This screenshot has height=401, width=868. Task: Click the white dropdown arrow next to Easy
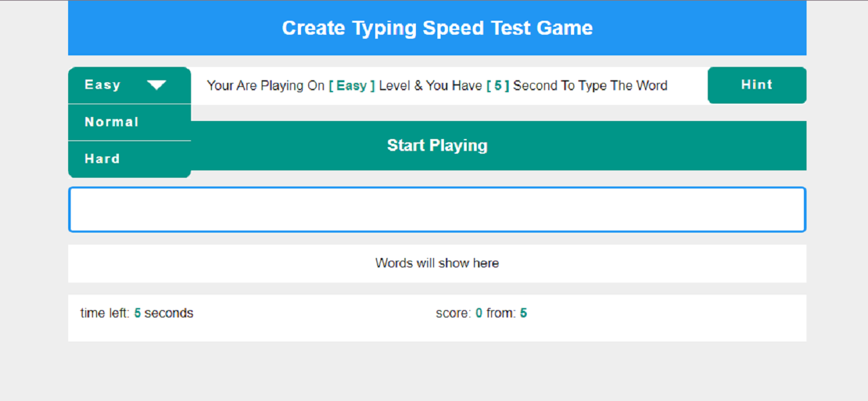[156, 85]
